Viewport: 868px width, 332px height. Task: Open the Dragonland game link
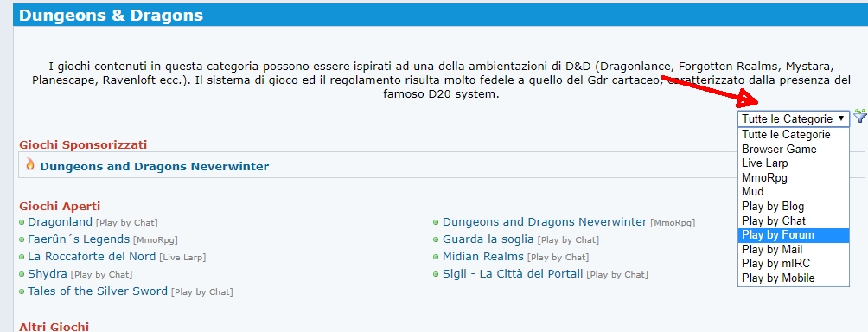pos(60,222)
